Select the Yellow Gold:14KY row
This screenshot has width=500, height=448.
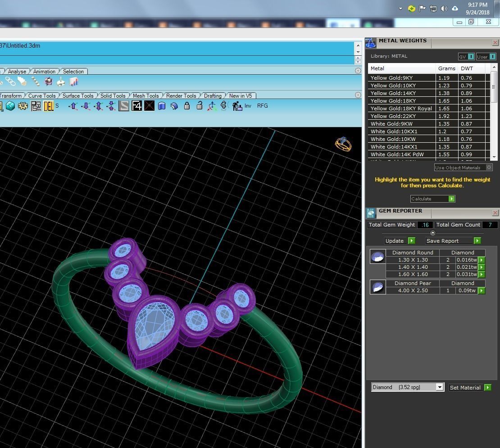[429, 93]
